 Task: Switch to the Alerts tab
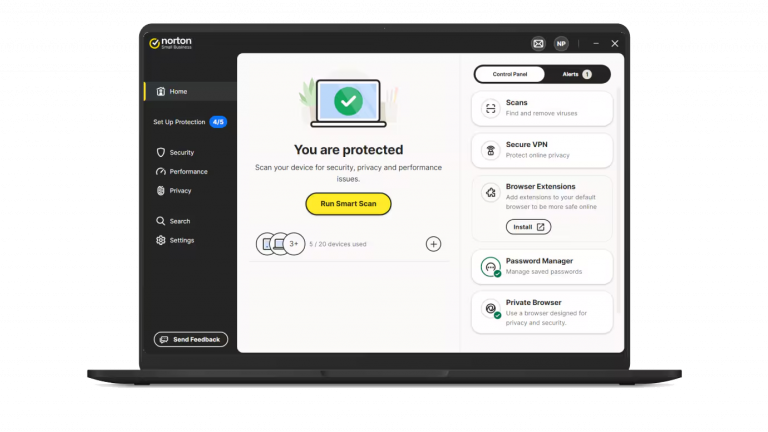coord(577,74)
